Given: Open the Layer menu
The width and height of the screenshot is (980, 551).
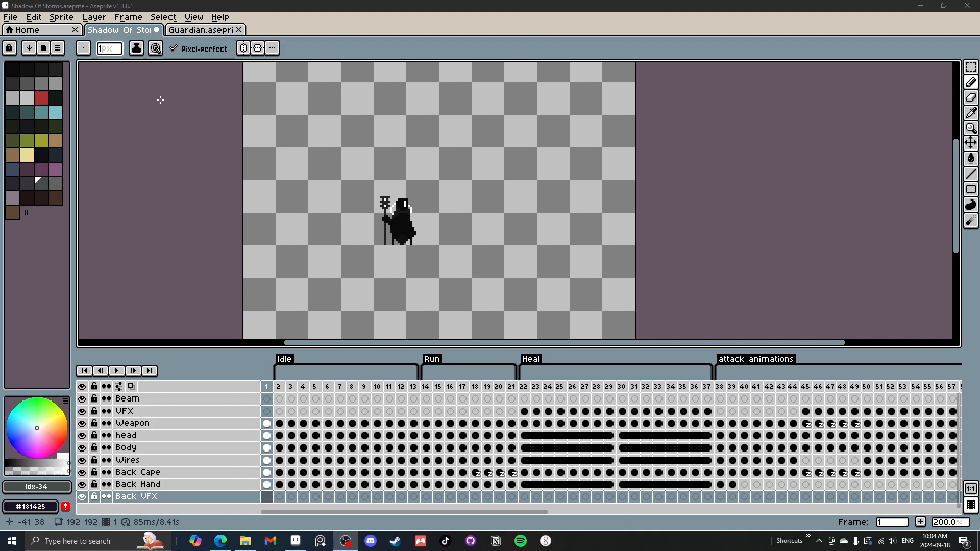Looking at the screenshot, I should pyautogui.click(x=94, y=17).
